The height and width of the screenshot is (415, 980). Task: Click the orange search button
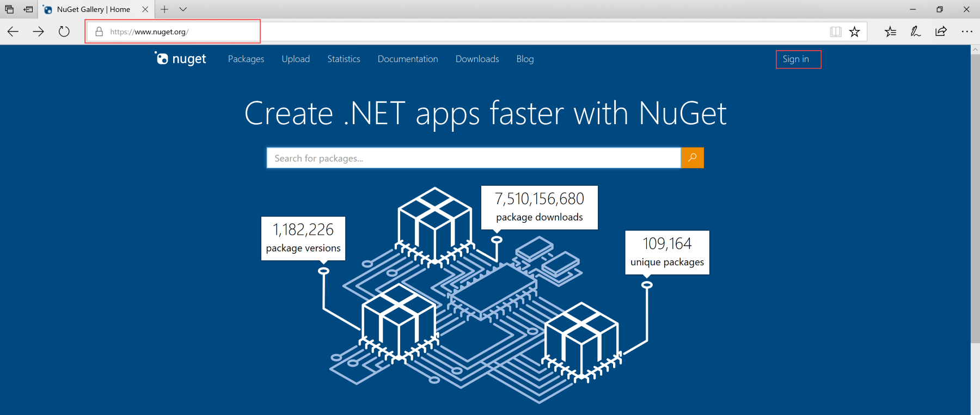(692, 158)
